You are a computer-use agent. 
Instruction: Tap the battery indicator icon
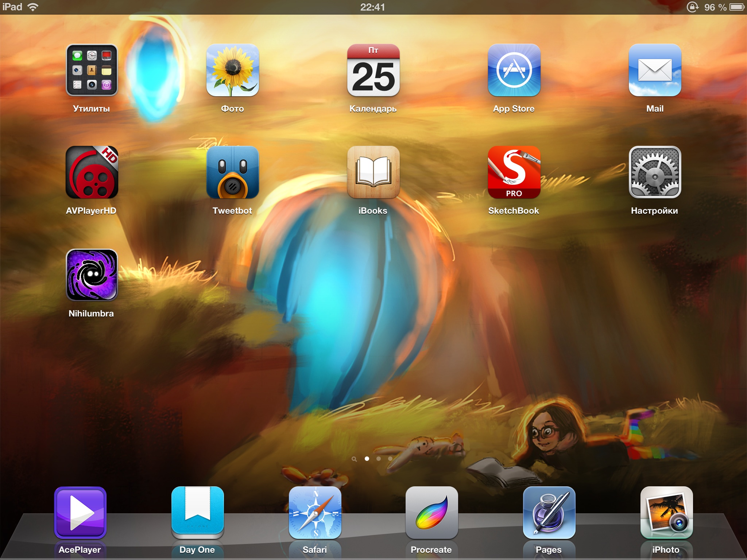(737, 7)
